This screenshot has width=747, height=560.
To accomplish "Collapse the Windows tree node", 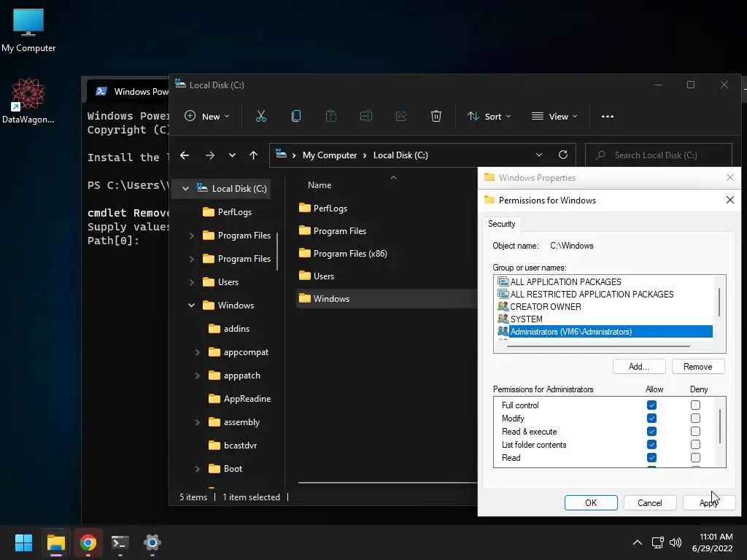I will click(192, 306).
